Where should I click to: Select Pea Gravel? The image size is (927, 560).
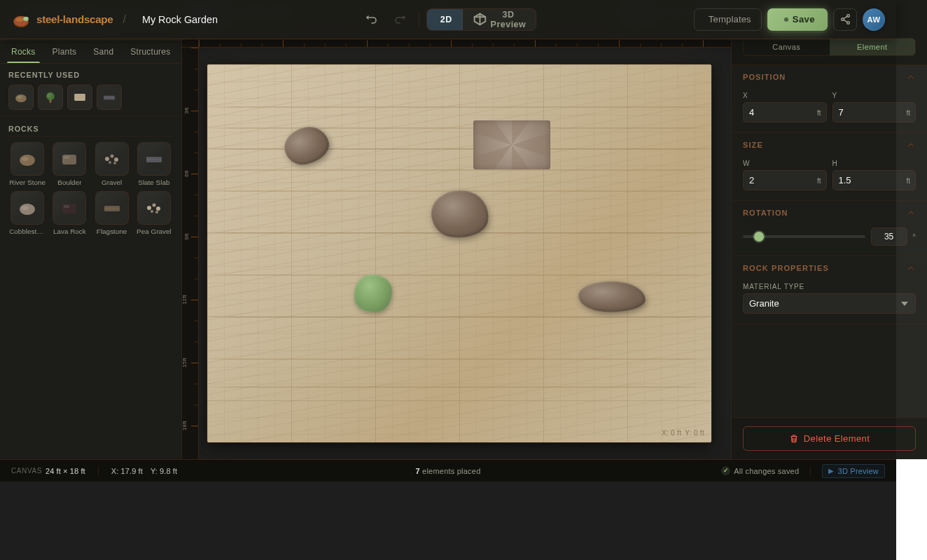pyautogui.click(x=154, y=208)
